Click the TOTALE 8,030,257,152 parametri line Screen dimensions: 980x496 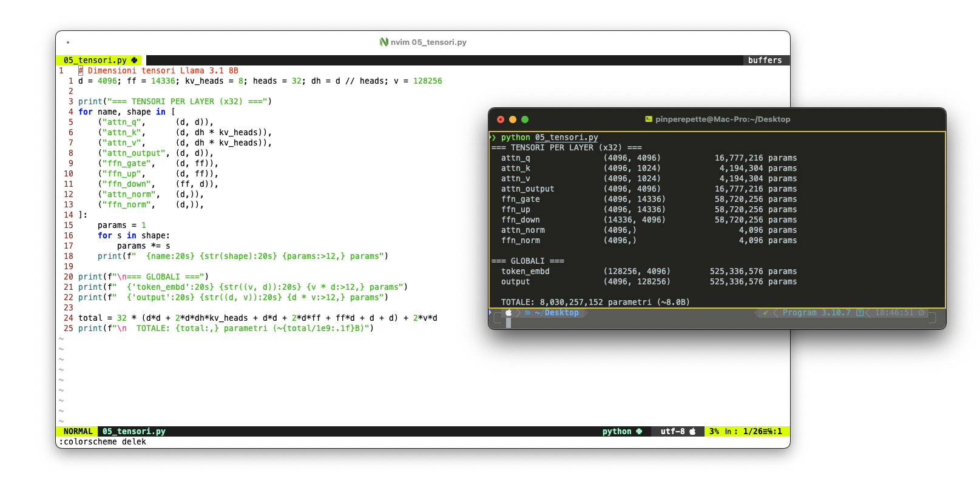[x=595, y=302]
